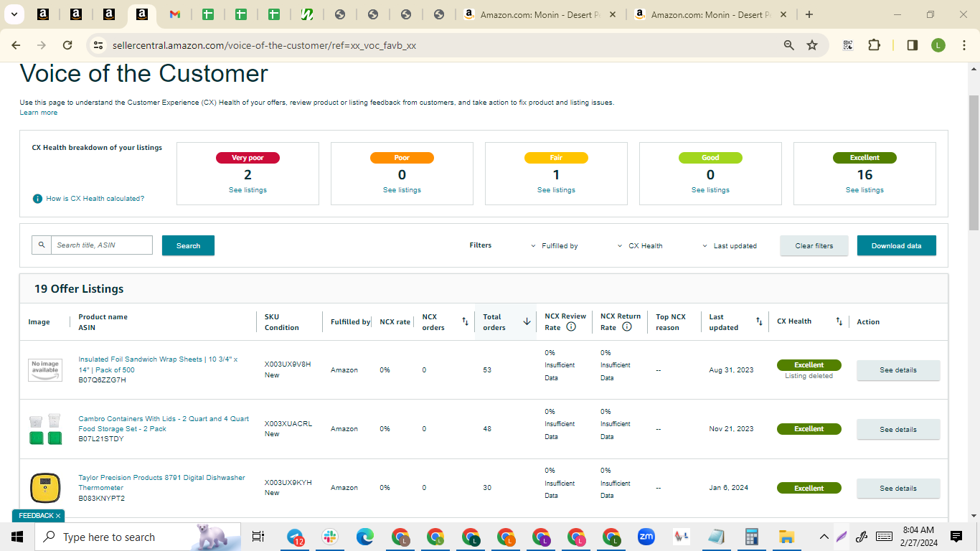Open Zoom from the taskbar
The height and width of the screenshot is (551, 980).
tap(646, 537)
